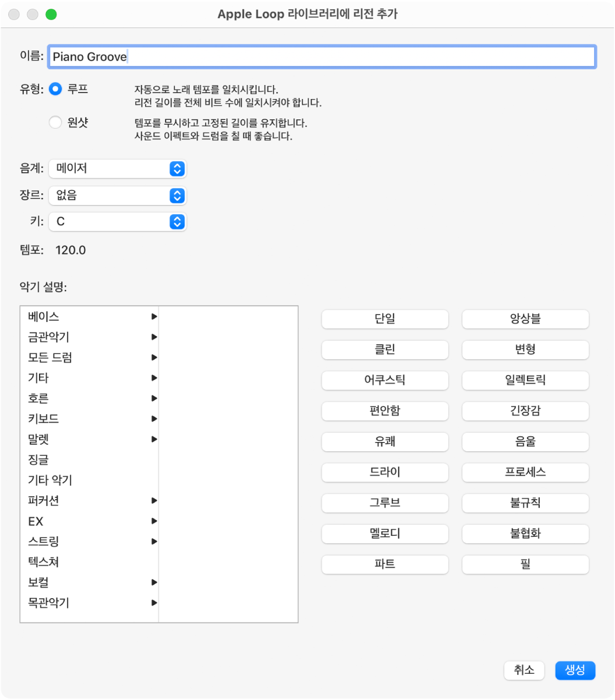Screen dimensions: 615x700
Task: Toggle the 클린 descriptor button
Action: click(385, 349)
